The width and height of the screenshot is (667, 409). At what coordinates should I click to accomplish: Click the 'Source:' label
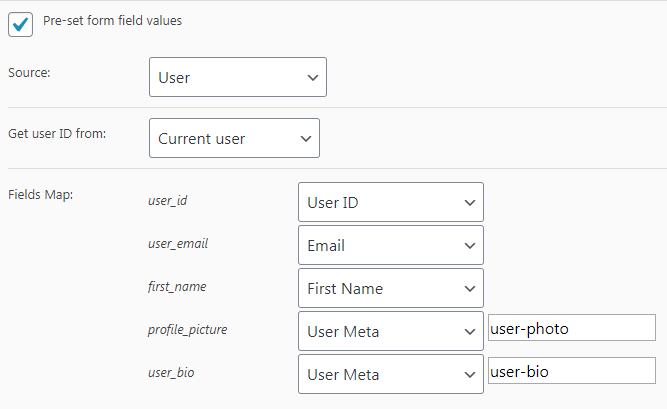coord(29,73)
